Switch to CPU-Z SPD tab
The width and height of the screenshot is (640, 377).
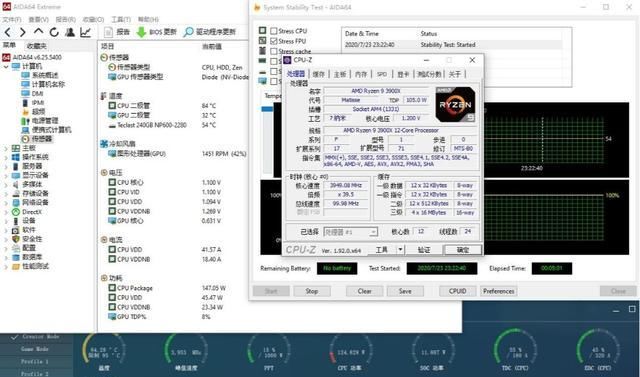tap(382, 74)
